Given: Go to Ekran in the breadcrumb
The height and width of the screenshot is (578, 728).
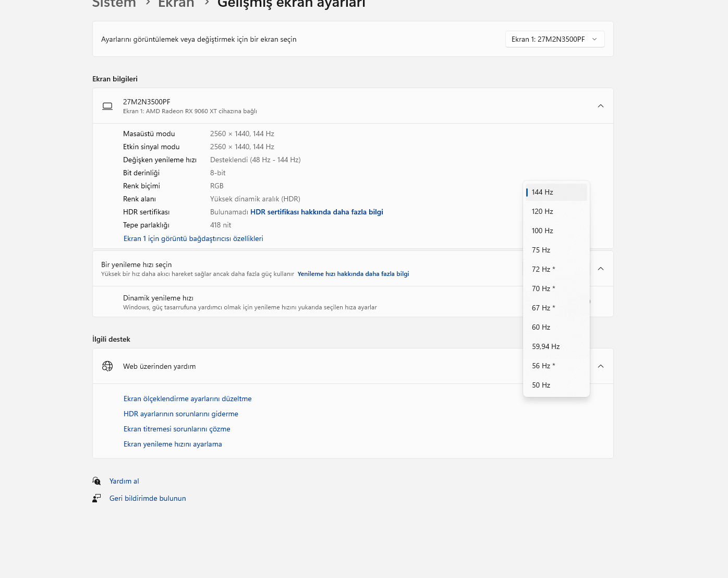Looking at the screenshot, I should [x=176, y=4].
